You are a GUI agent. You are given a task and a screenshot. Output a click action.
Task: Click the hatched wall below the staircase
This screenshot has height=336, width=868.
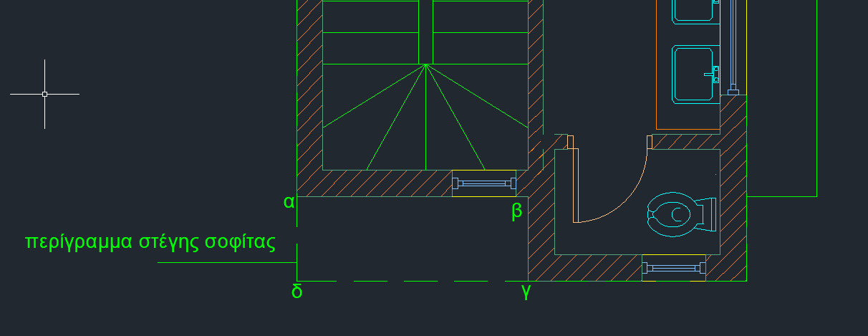coord(380,183)
